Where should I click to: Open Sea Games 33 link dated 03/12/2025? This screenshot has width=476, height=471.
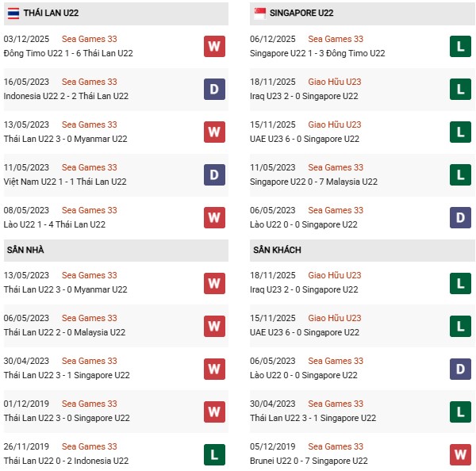89,39
